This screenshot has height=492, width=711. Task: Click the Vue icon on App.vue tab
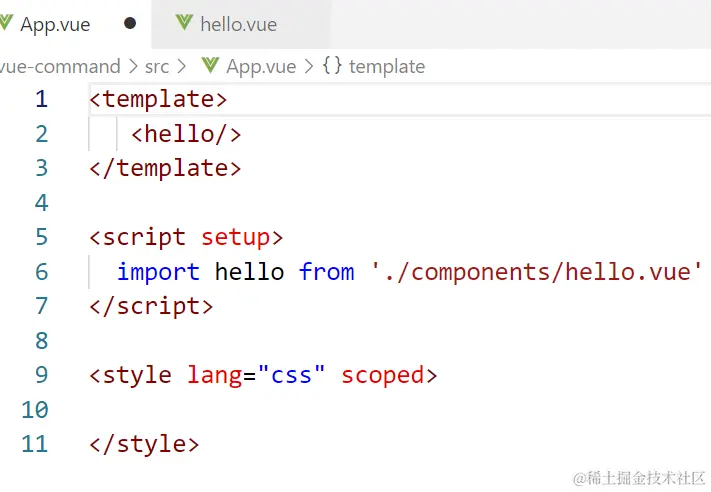(7, 24)
